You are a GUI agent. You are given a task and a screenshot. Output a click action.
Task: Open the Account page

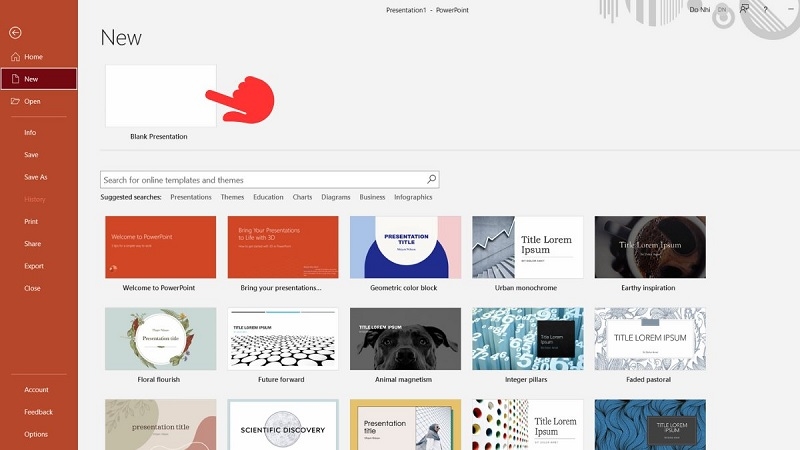coord(36,390)
